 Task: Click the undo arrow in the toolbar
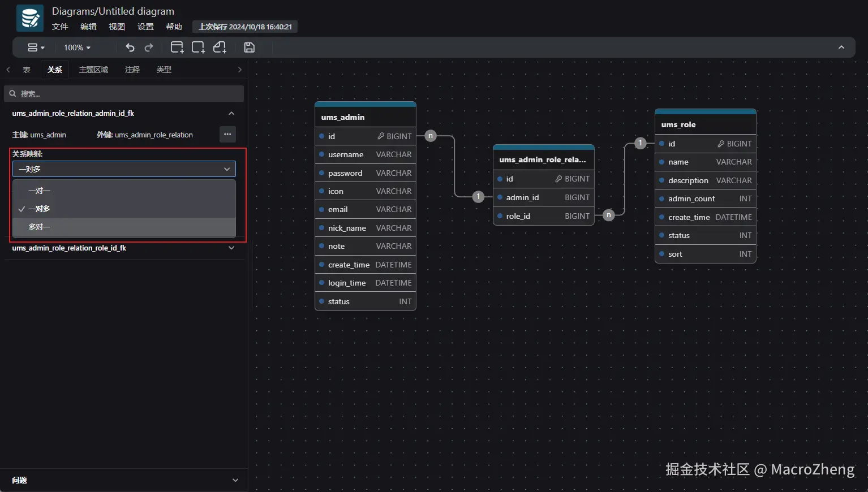pyautogui.click(x=130, y=48)
